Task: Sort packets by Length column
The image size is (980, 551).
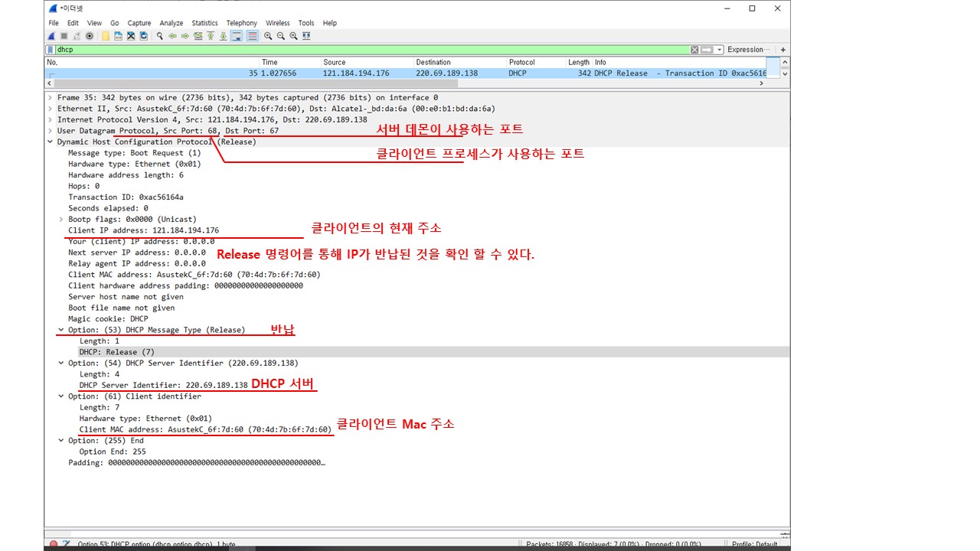Action: tap(579, 62)
